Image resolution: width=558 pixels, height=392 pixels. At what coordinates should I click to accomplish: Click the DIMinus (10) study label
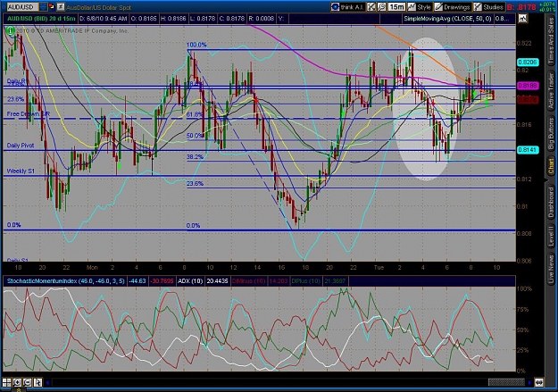tap(248, 281)
